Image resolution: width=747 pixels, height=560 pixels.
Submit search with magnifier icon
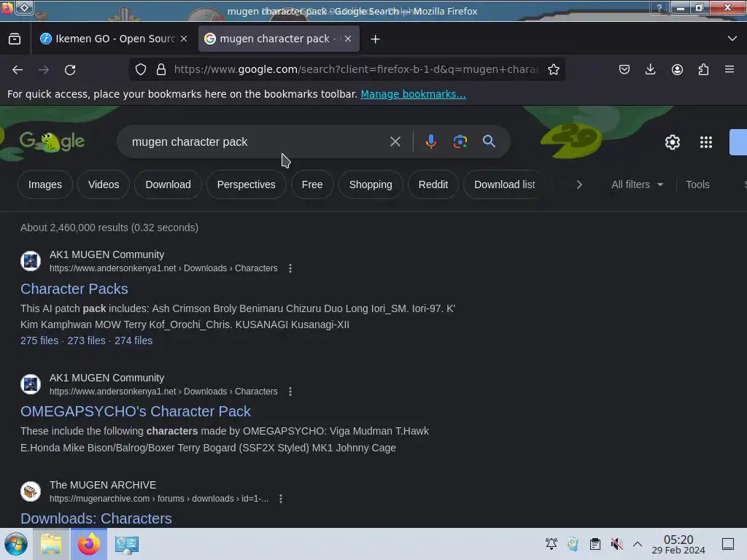489,141
